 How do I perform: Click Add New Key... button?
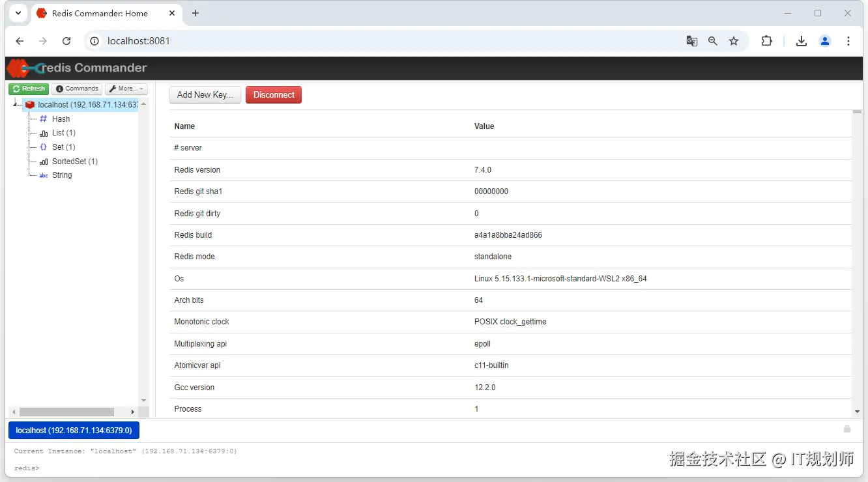click(205, 94)
